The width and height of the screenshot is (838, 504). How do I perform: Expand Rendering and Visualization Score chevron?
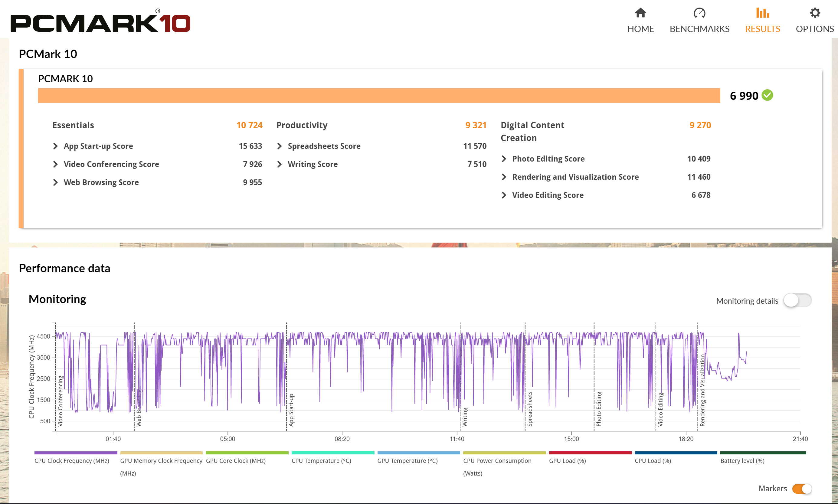tap(504, 177)
